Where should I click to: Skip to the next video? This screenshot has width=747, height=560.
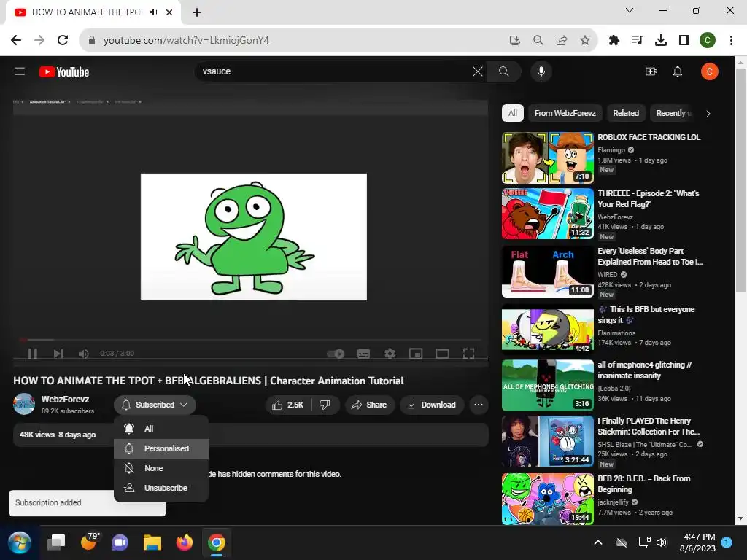[58, 354]
